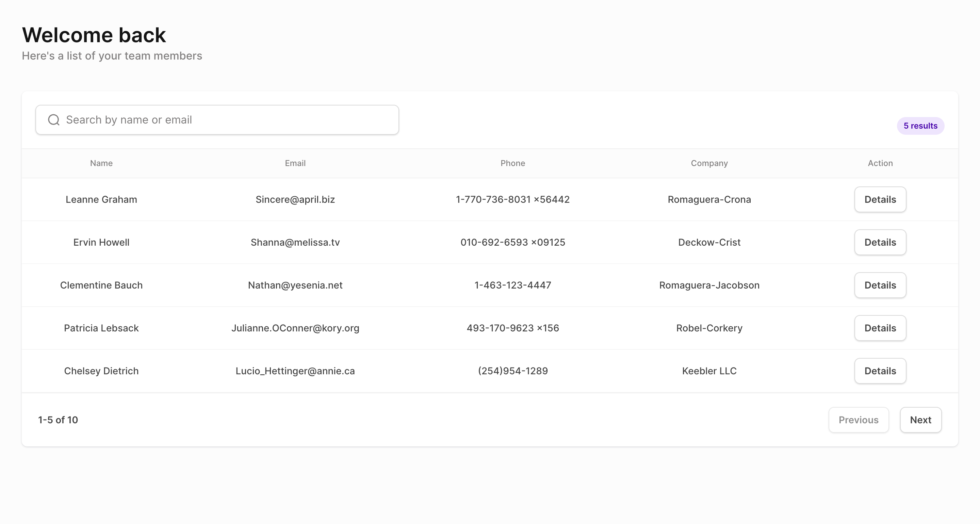
Task: Click the team members subtitle text
Action: [112, 56]
